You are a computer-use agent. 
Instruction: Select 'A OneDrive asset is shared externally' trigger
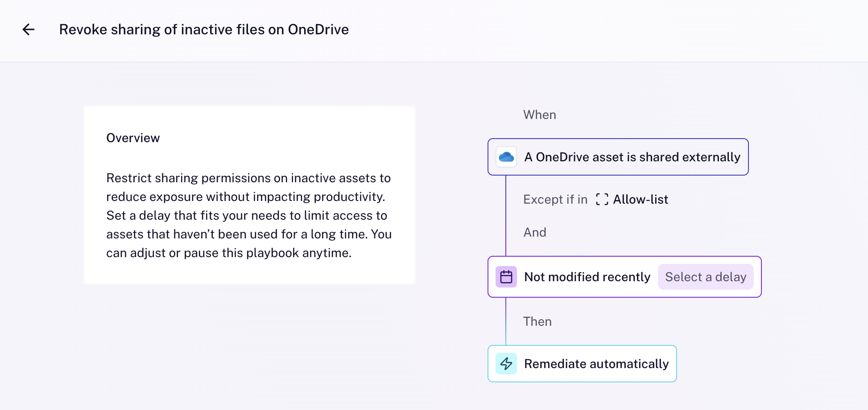(618, 157)
